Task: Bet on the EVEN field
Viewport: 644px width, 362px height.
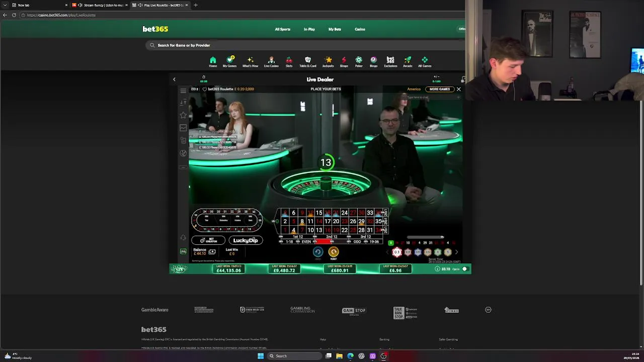Action: tap(306, 242)
